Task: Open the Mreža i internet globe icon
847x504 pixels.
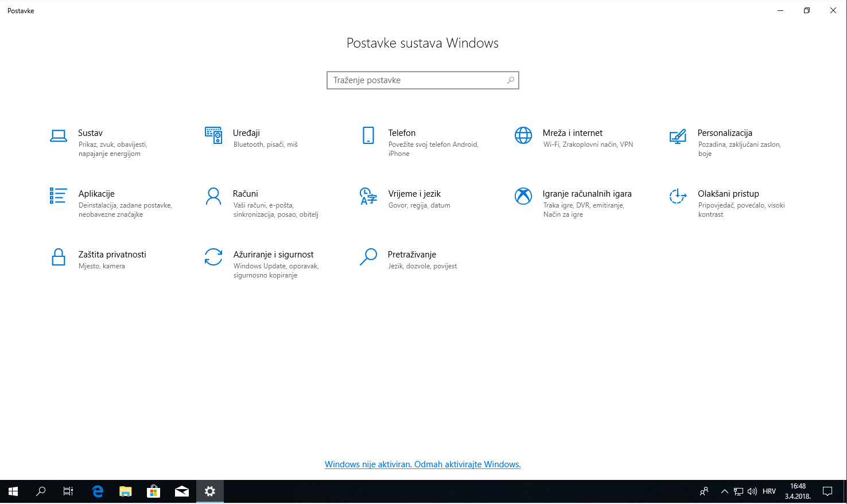Action: 523,135
